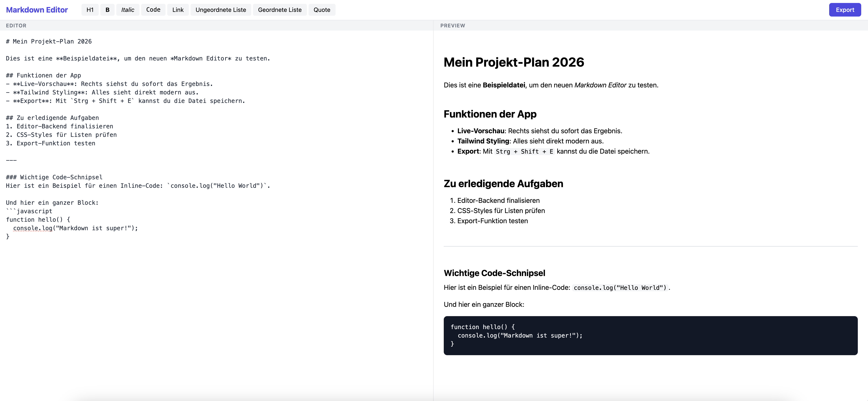Screen dimensions: 868x401
Task: Click preview heading 'Wichtige Code-Schnipsel'
Action: click(494, 273)
